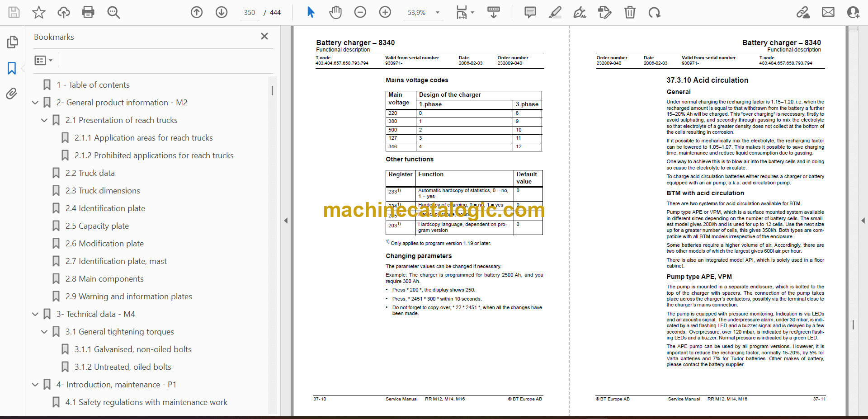Click the document vertical scrollbar thumb

[853, 325]
